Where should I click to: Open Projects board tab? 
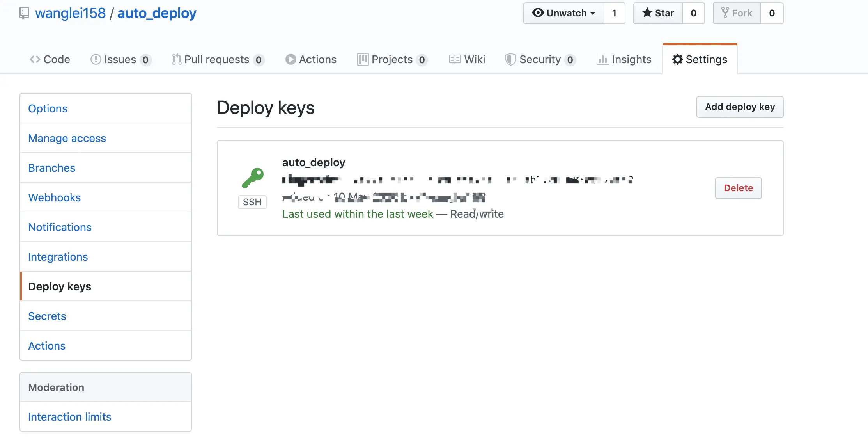[x=392, y=59]
